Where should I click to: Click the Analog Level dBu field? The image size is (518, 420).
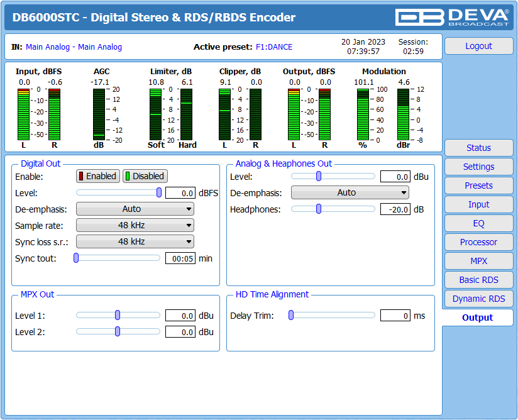(x=395, y=177)
